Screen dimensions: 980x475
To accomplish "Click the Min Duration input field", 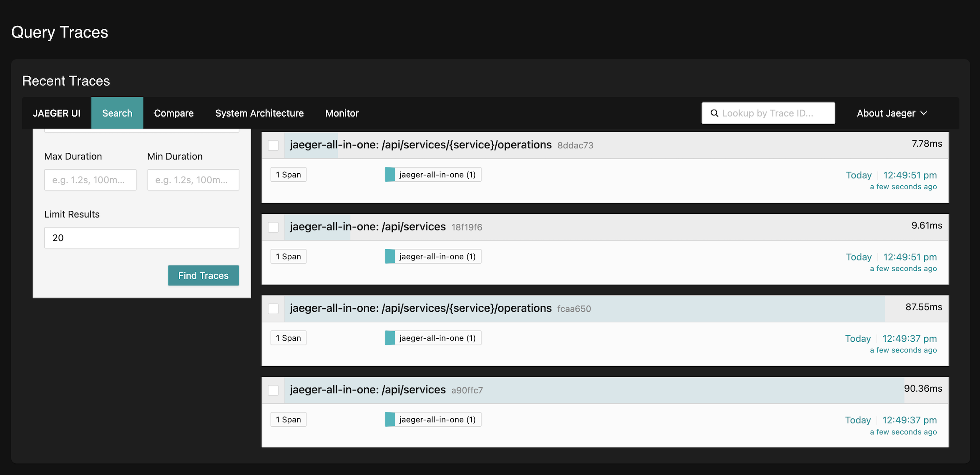I will [193, 180].
